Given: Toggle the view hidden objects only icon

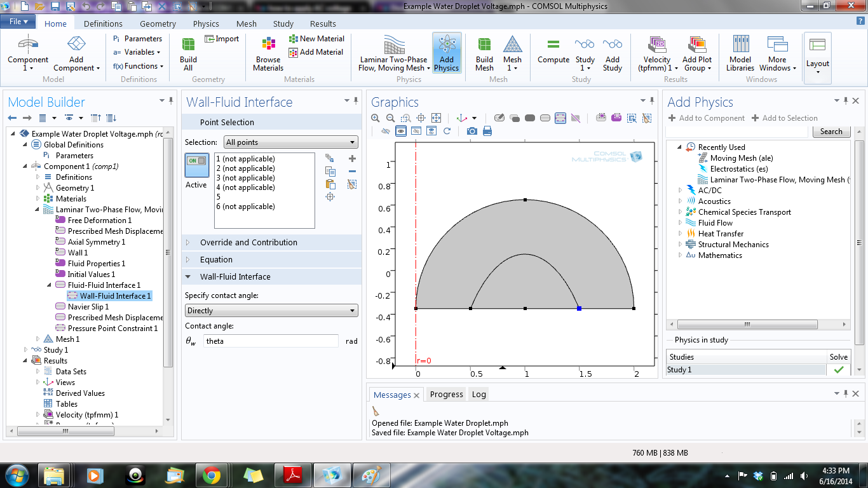Looking at the screenshot, I should coord(416,131).
